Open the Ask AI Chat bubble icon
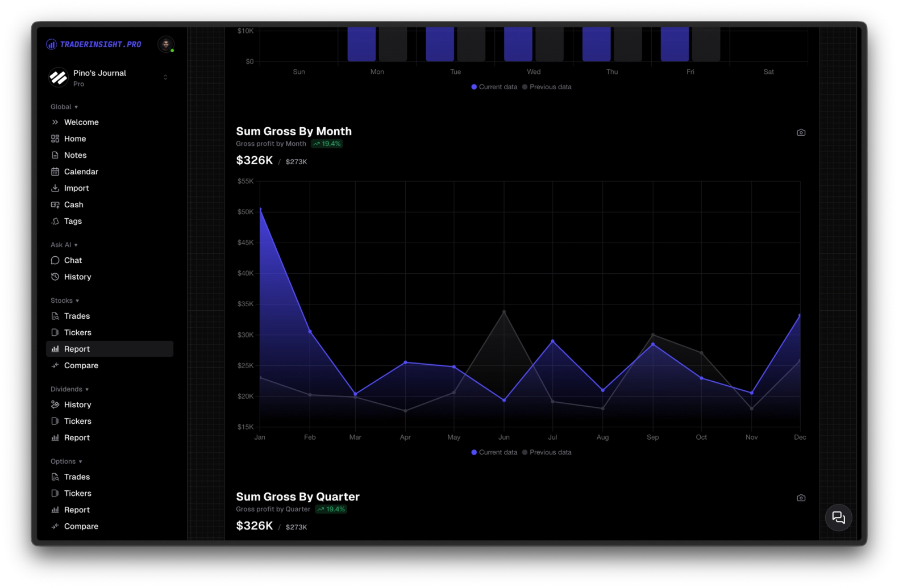 click(55, 260)
